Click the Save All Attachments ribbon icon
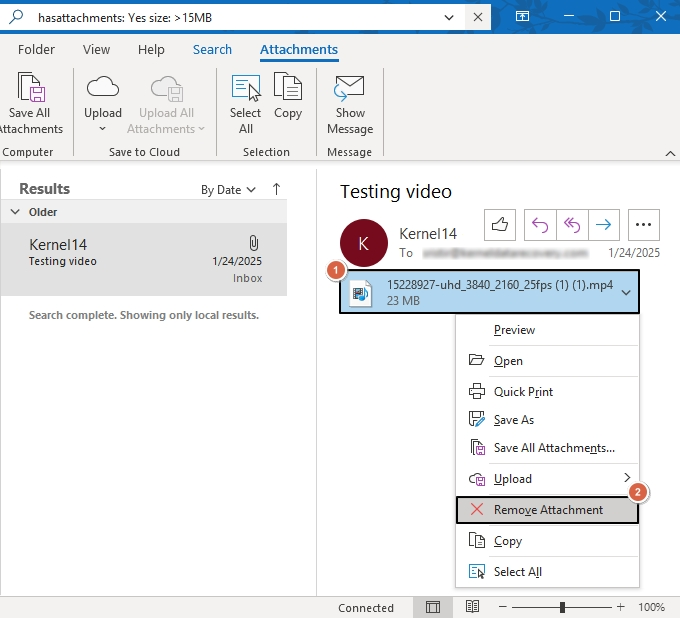The width and height of the screenshot is (680, 618). click(x=31, y=87)
